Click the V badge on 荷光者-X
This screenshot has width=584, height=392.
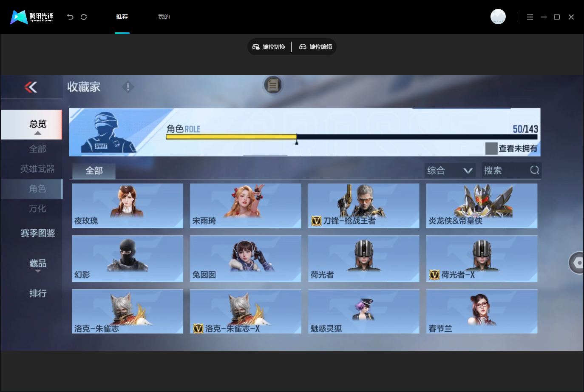pyautogui.click(x=434, y=275)
